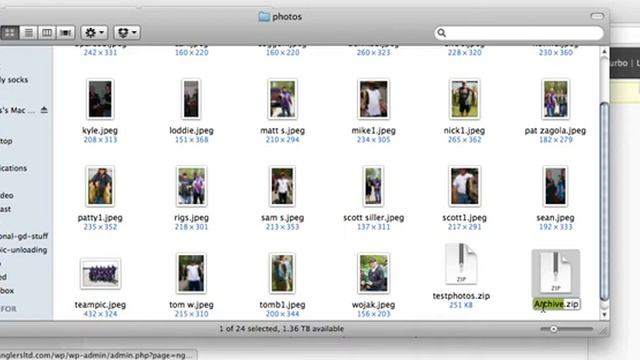Select pat zagola.jpeg thumbnail
This screenshot has width=640, height=360.
(556, 99)
